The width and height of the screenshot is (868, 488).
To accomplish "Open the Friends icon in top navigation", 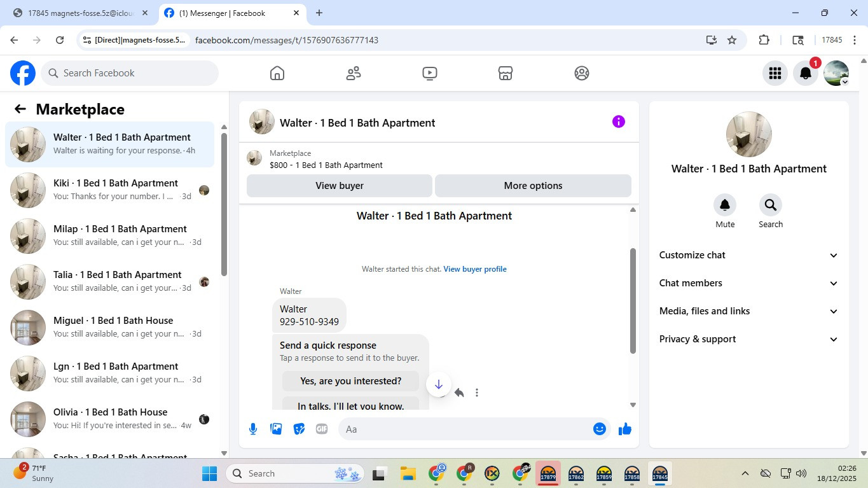I will [354, 73].
